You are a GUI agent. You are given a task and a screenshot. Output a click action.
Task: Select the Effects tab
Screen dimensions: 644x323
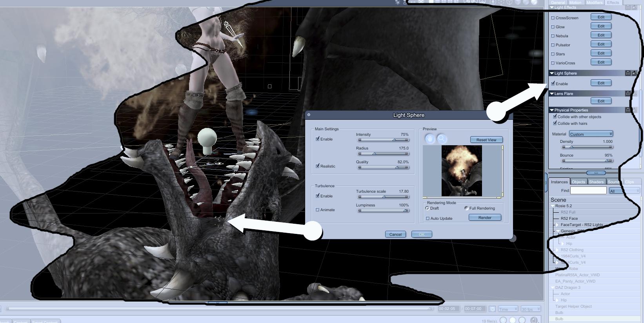coord(613,2)
